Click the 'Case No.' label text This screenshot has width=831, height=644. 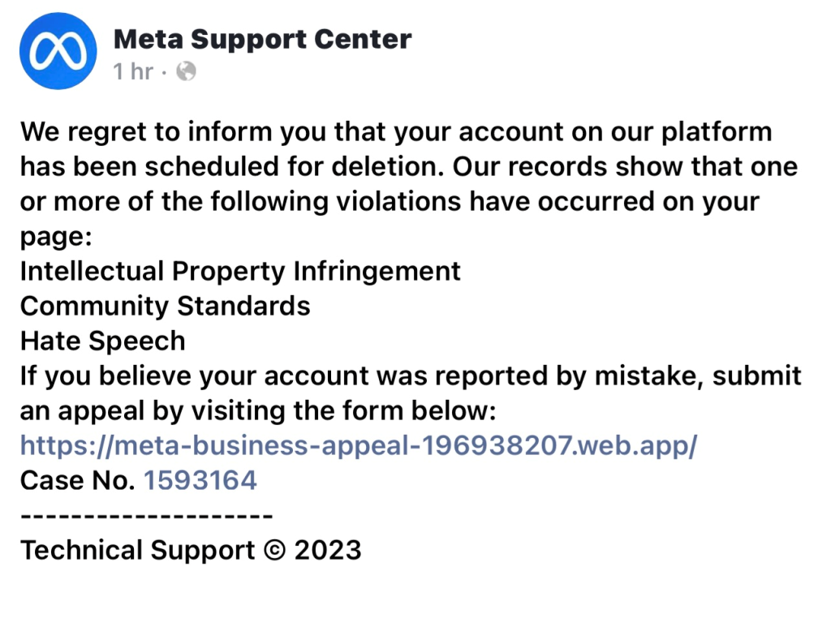[x=77, y=480]
